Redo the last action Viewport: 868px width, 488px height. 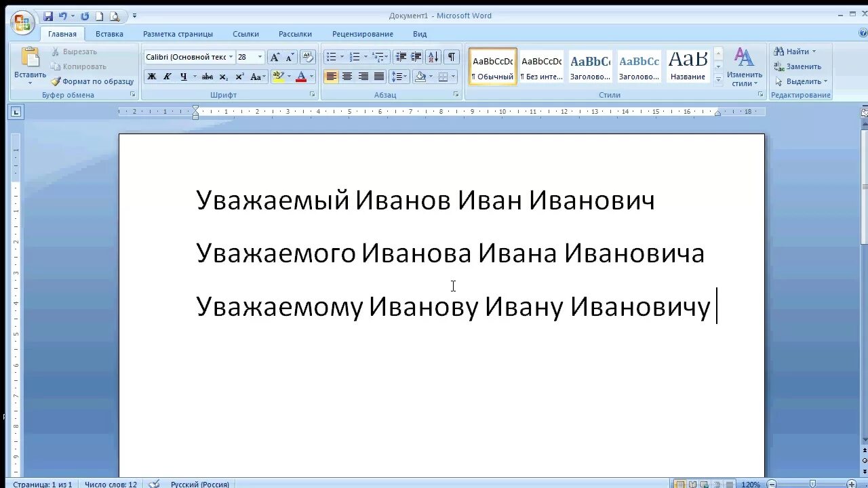(85, 16)
